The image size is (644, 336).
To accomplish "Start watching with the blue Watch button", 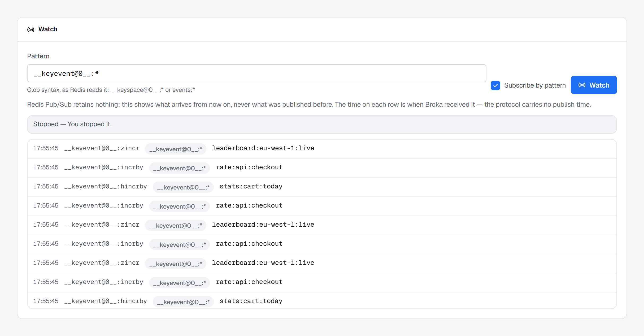I will [x=594, y=85].
